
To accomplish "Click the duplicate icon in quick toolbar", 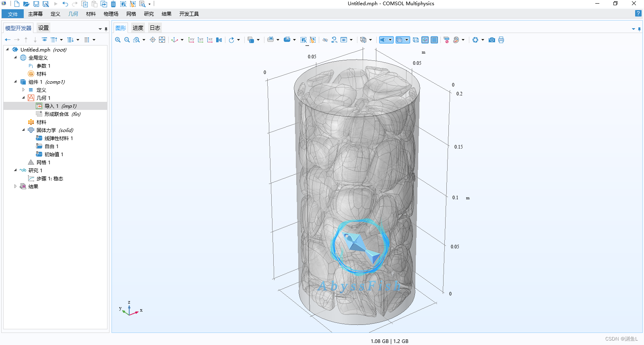I will point(104,4).
